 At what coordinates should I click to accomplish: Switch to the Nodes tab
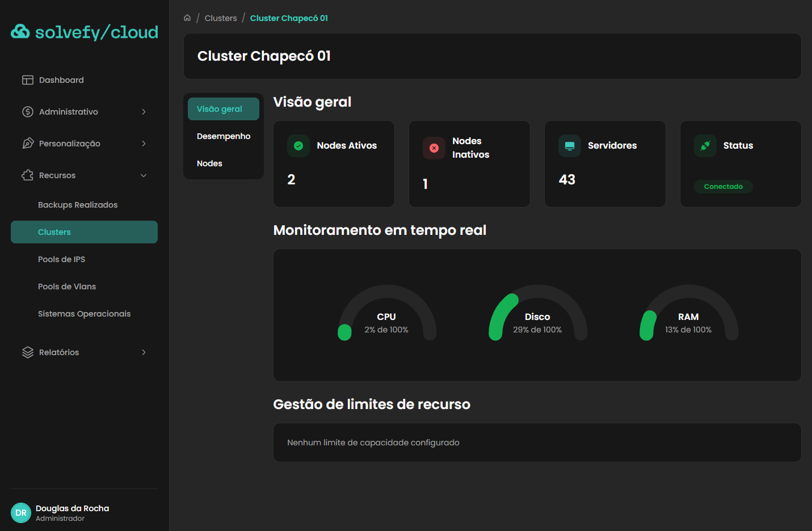pyautogui.click(x=224, y=163)
